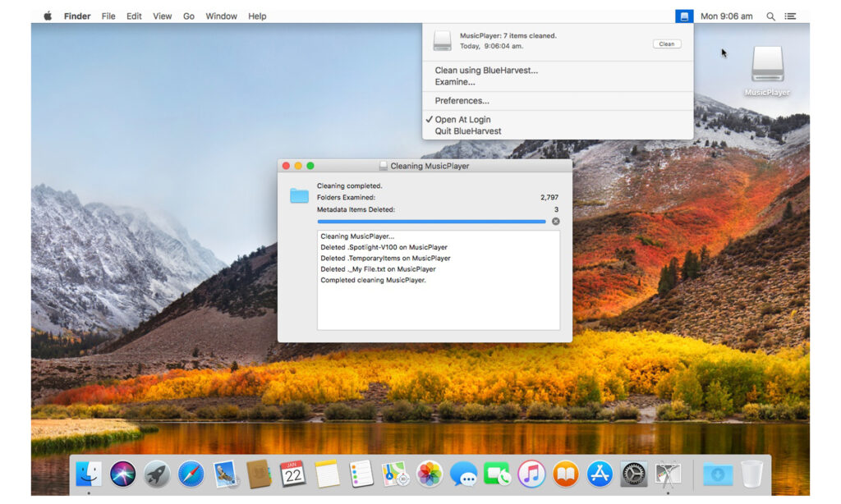Open iTunes from the Dock
The height and width of the screenshot is (504, 841).
[x=531, y=474]
